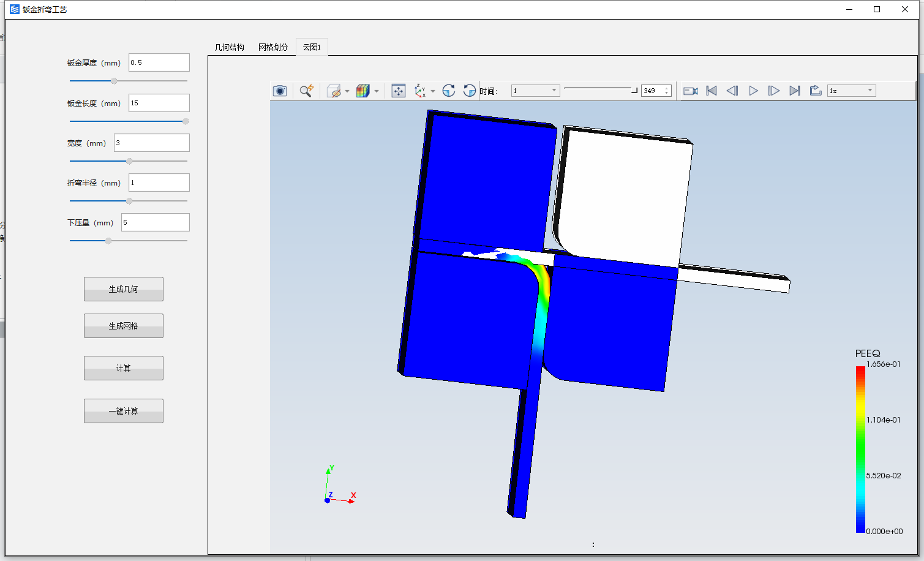Play the animation
This screenshot has height=561, width=924.
[x=754, y=91]
